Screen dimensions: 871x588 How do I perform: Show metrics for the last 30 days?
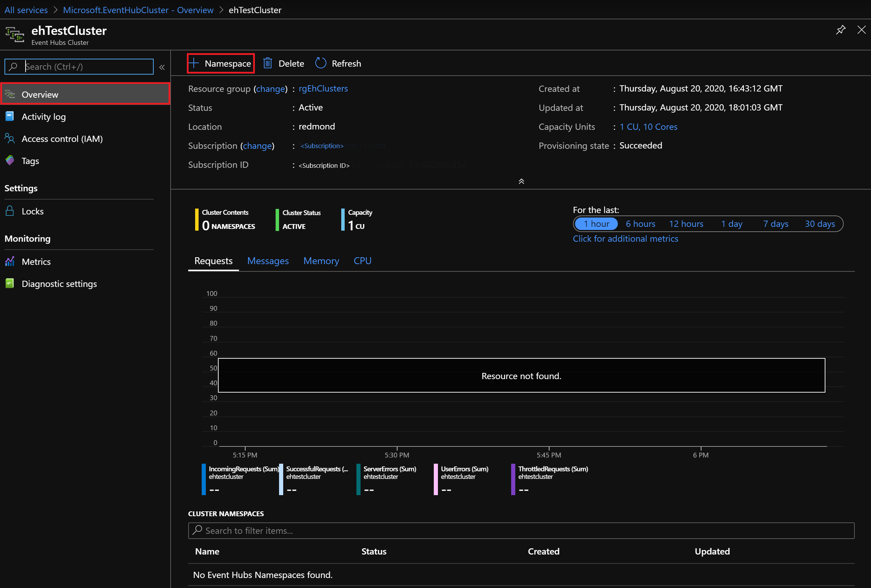pos(820,223)
